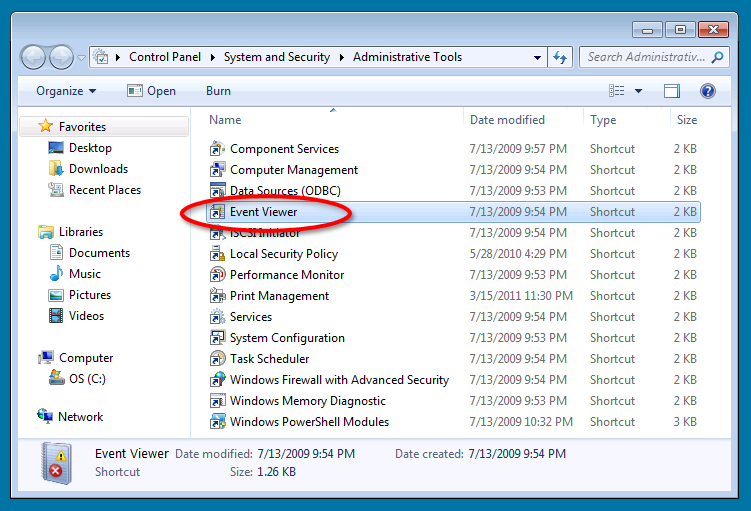Screen dimensions: 751x511
Task: Click the Favorites star icon
Action: click(x=46, y=126)
